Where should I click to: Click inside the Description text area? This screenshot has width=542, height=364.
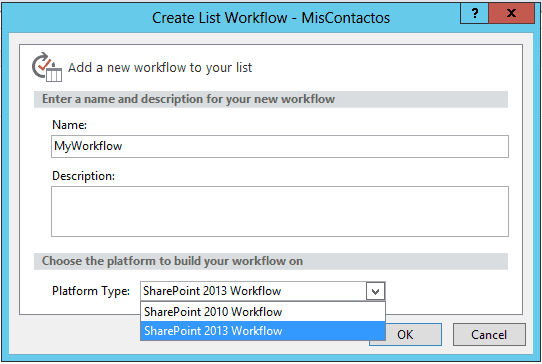280,212
